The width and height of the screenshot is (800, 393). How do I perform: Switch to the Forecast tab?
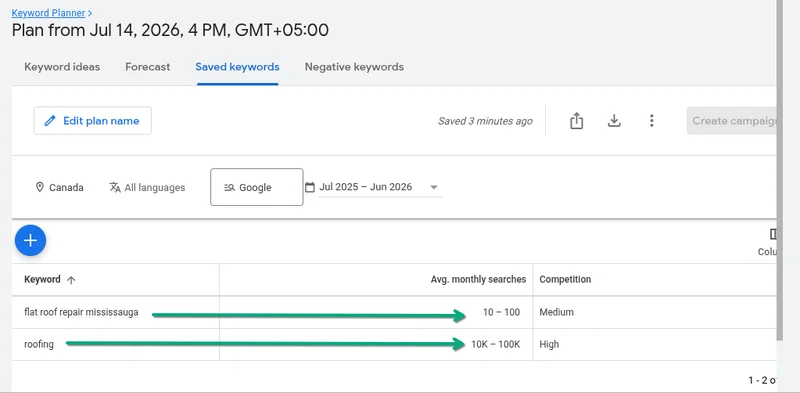[x=148, y=67]
